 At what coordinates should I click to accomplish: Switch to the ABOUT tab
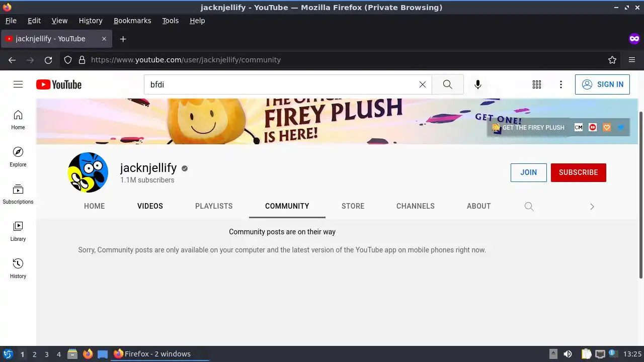478,206
